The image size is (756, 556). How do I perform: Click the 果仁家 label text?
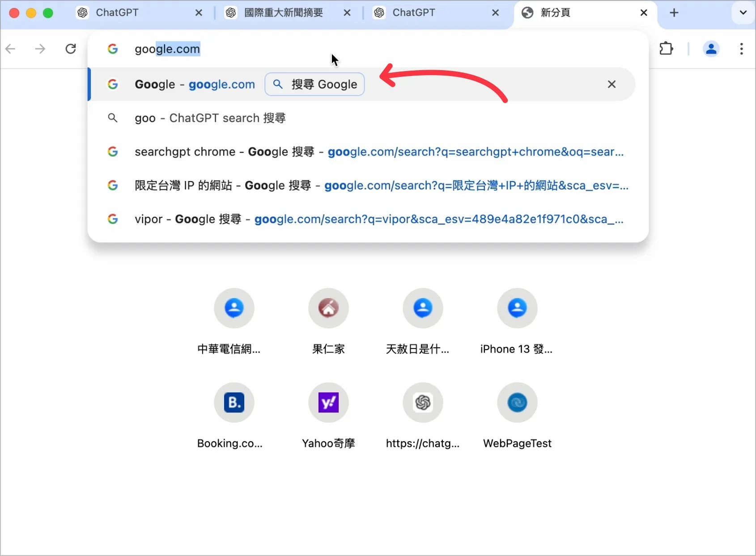(328, 349)
